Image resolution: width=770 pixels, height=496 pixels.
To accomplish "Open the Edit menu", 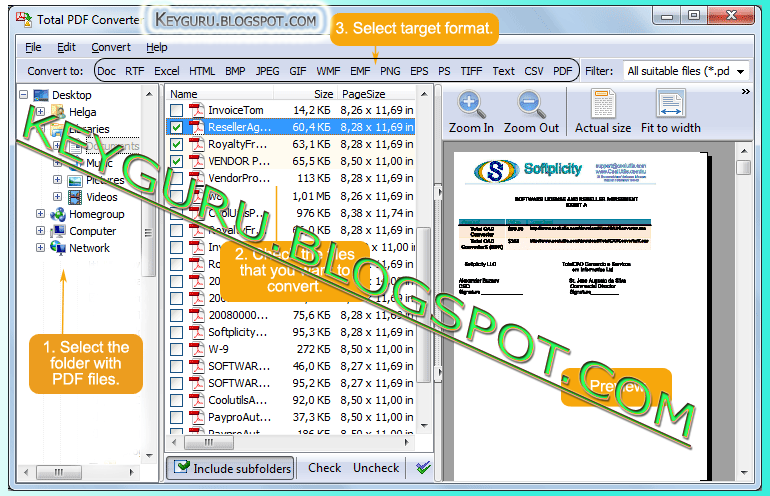I will [x=66, y=47].
